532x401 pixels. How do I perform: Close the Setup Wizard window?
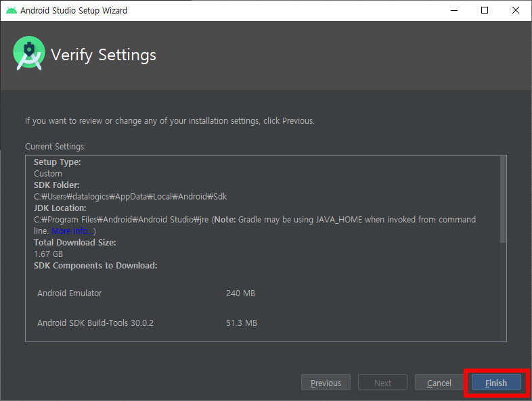(515, 11)
